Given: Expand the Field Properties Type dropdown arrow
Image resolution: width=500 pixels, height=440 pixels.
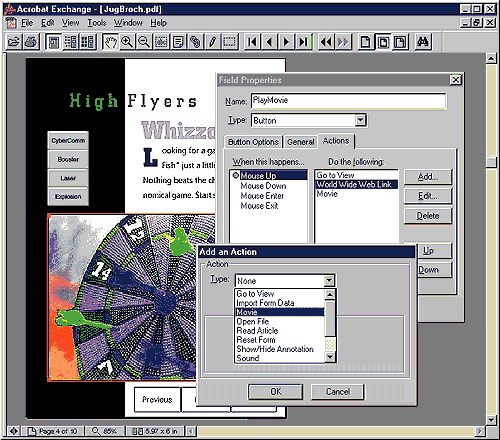Looking at the screenshot, I should (360, 120).
